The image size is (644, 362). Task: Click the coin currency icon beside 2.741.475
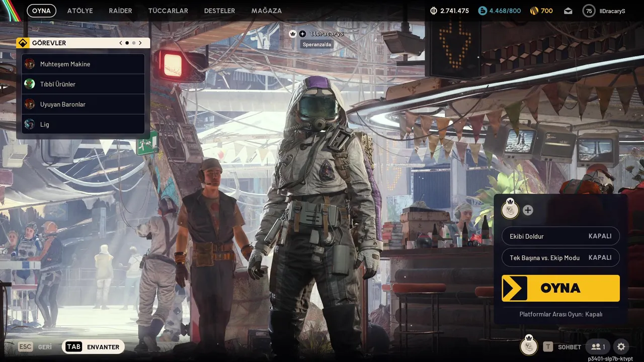click(434, 11)
